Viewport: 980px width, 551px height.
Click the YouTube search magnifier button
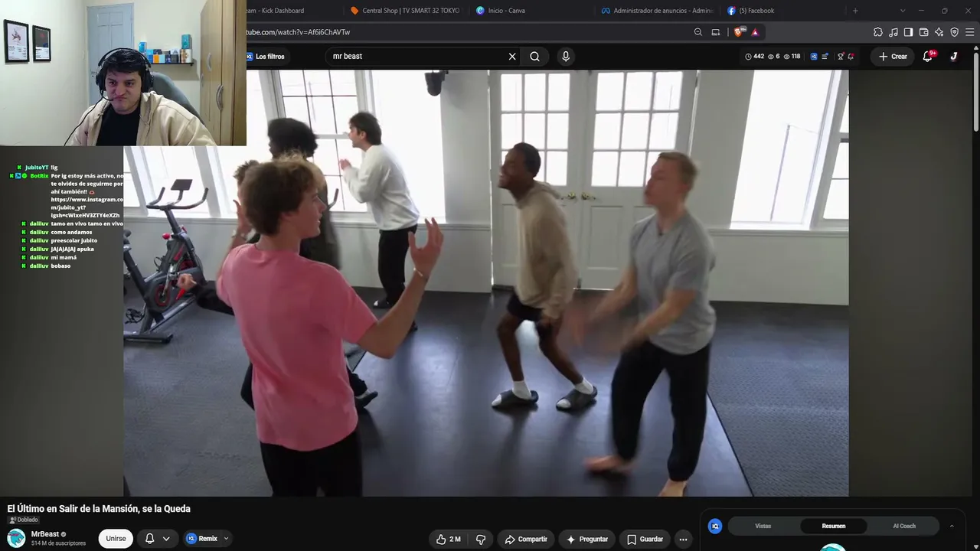click(535, 56)
